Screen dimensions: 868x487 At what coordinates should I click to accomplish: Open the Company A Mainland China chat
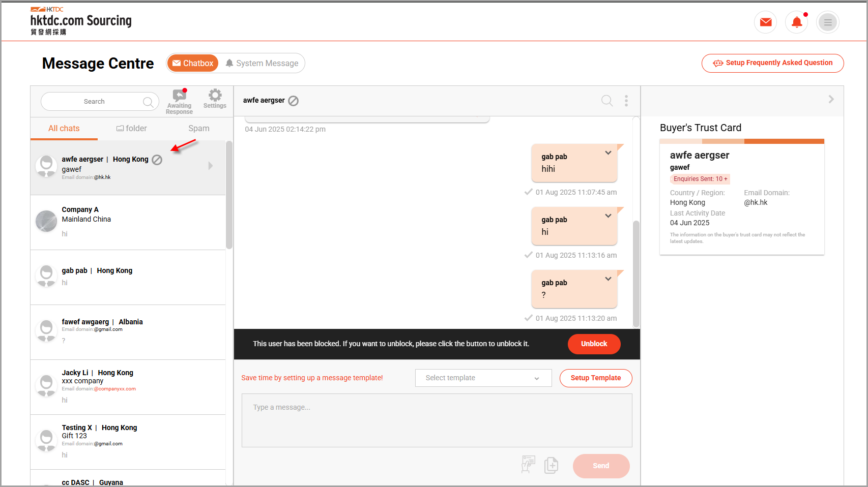128,223
